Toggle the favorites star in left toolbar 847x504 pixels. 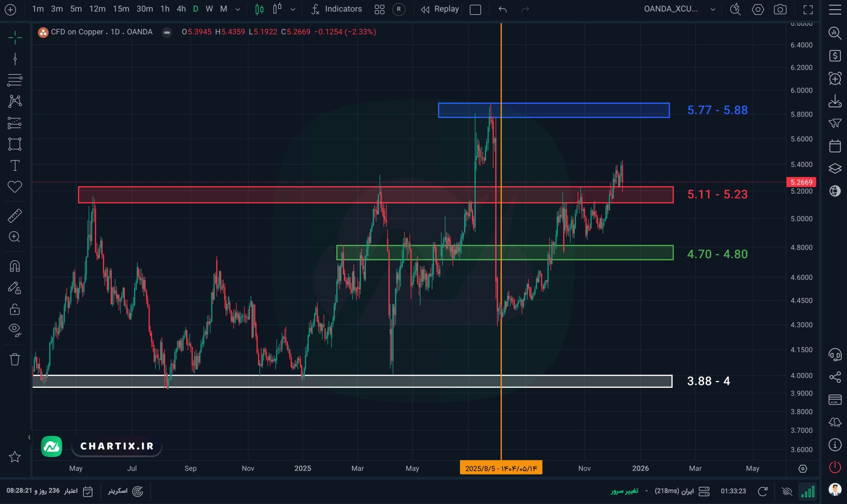point(15,456)
